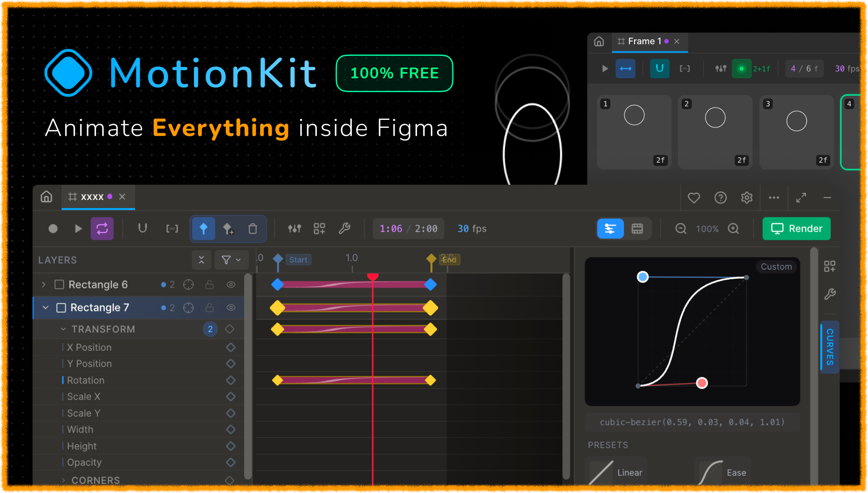Click the home icon beside xxxx tab

(46, 197)
